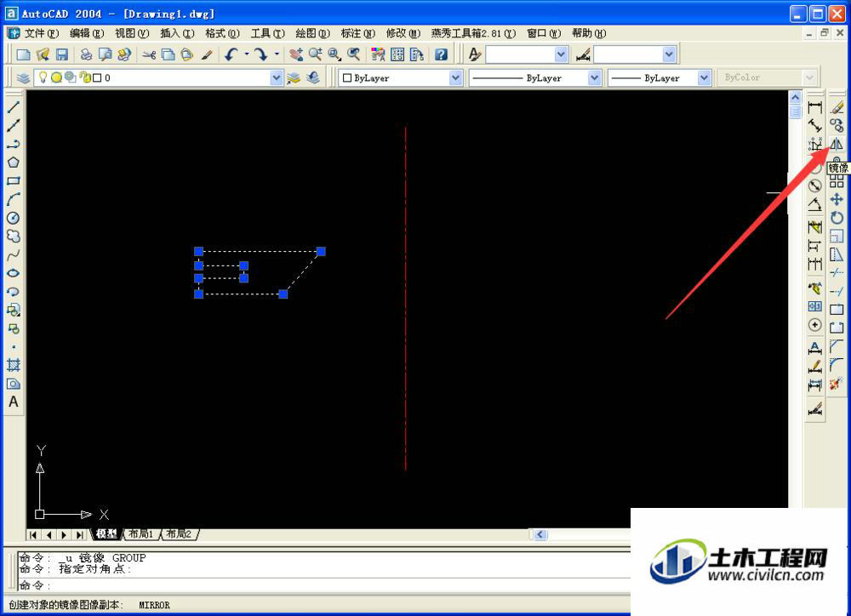Click the layer 0 color square

[x=97, y=77]
